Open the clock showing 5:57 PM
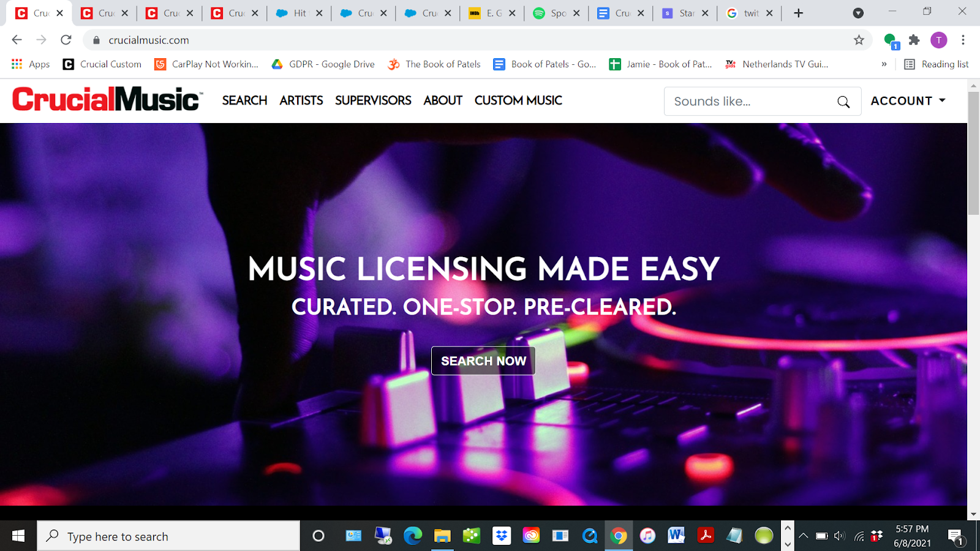 tap(913, 536)
